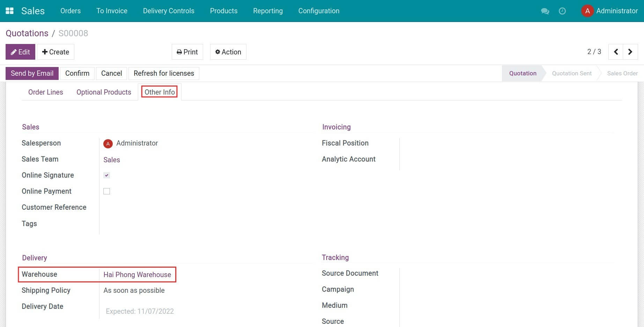This screenshot has height=327, width=644.
Task: Click the Administrator avatar in top bar
Action: pos(587,11)
